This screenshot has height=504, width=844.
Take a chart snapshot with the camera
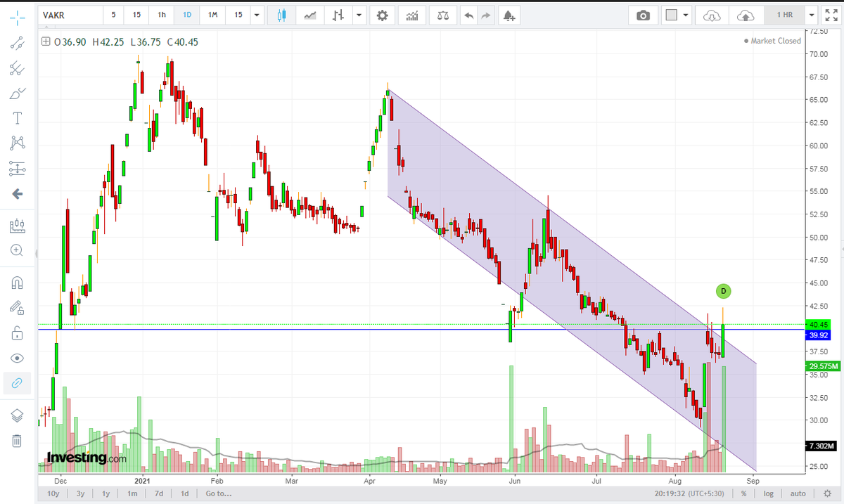coord(643,15)
